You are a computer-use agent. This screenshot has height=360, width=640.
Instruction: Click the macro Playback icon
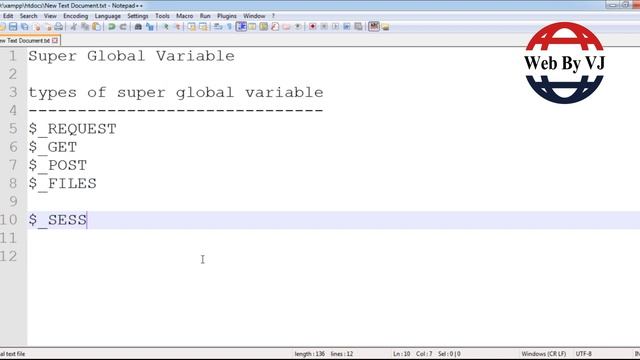pos(335,27)
